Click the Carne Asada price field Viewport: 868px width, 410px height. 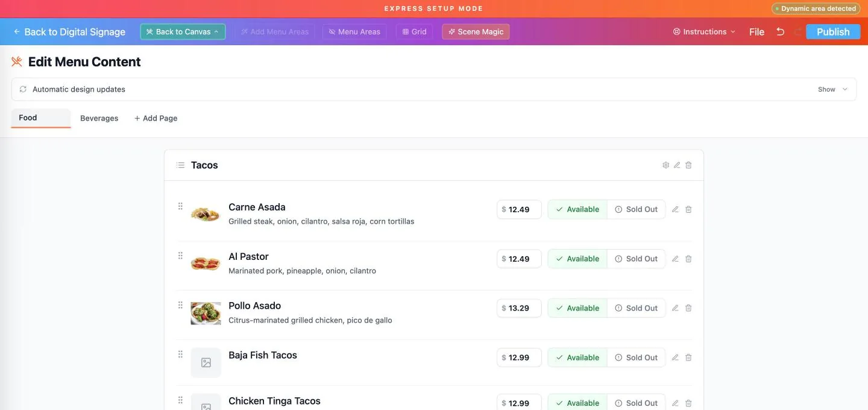coord(519,209)
